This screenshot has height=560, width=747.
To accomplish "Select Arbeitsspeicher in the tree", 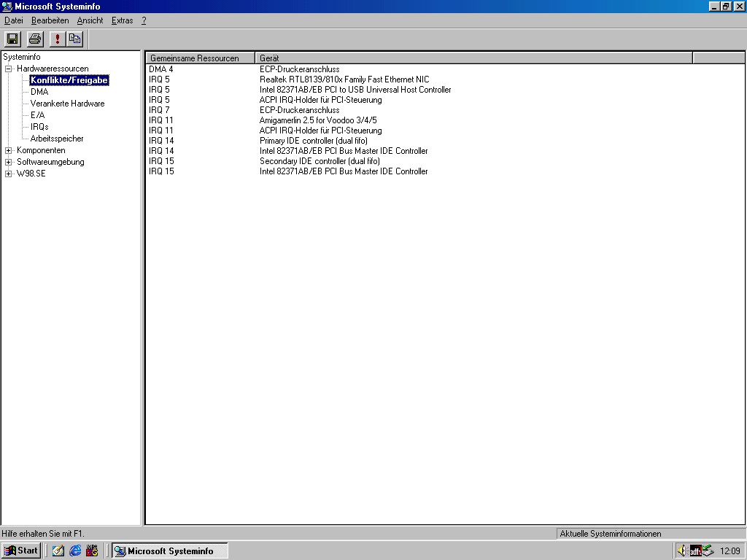I will click(57, 139).
